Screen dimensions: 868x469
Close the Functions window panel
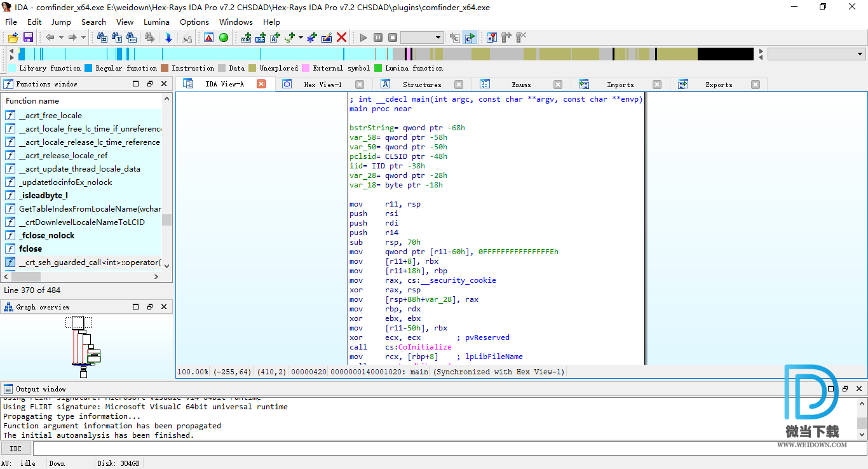[x=164, y=84]
